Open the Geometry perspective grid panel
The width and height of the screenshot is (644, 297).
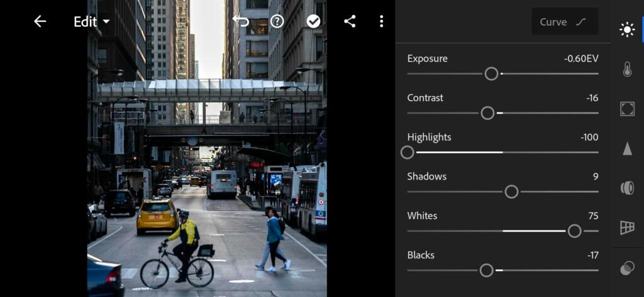pyautogui.click(x=627, y=227)
